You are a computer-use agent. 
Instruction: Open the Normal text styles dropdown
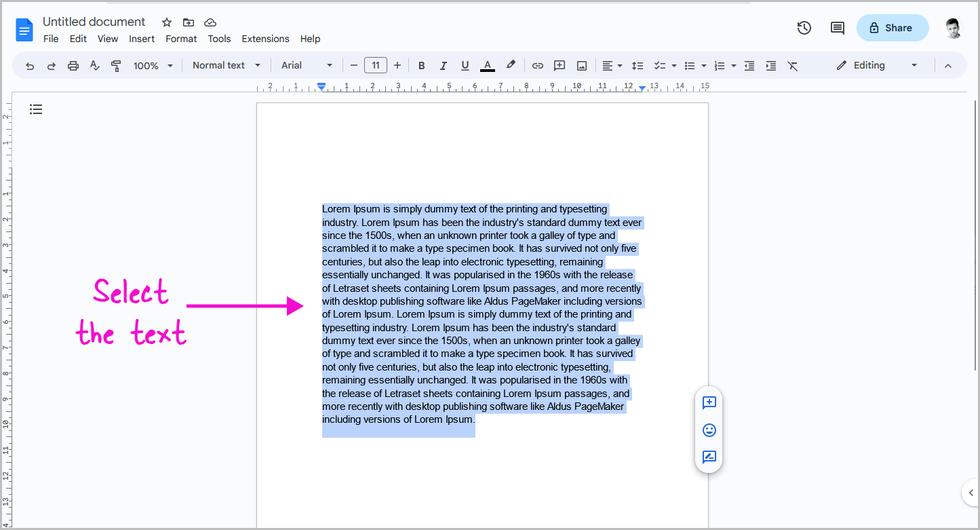(225, 65)
